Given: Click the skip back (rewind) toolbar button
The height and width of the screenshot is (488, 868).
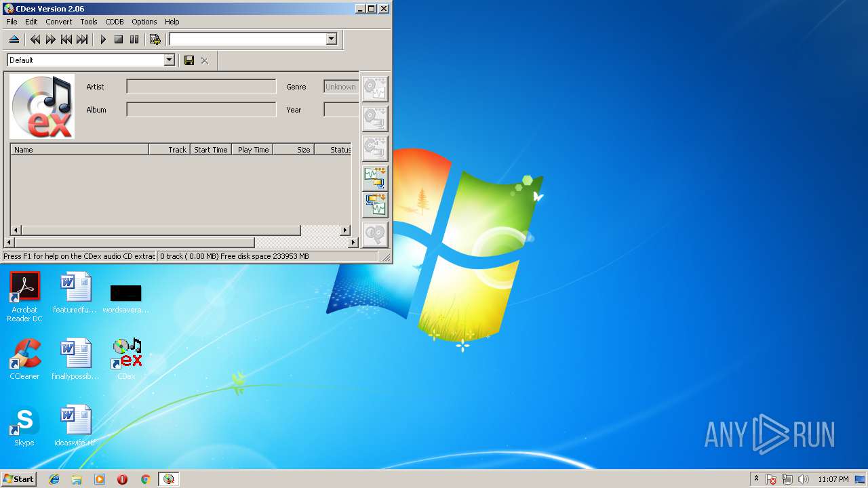Looking at the screenshot, I should click(35, 39).
